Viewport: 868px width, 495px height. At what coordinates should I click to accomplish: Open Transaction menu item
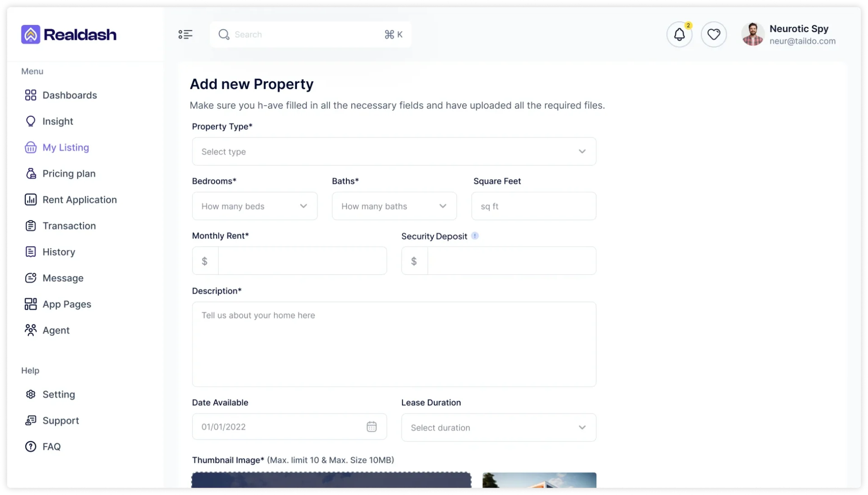click(x=61, y=226)
